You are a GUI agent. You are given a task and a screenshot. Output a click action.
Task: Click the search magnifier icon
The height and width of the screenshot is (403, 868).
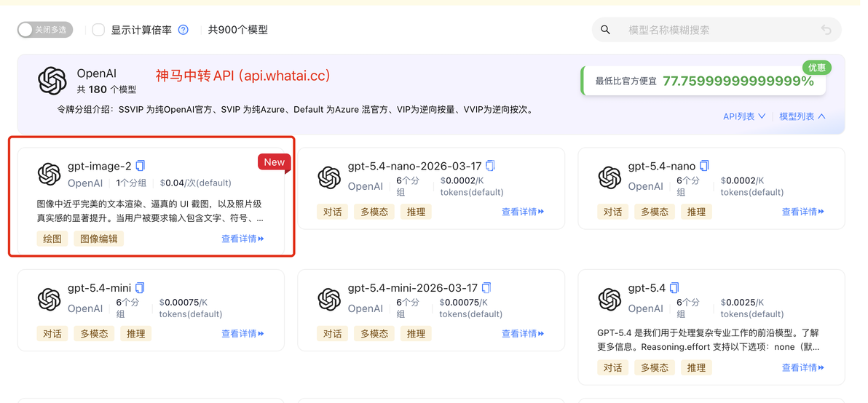[606, 30]
